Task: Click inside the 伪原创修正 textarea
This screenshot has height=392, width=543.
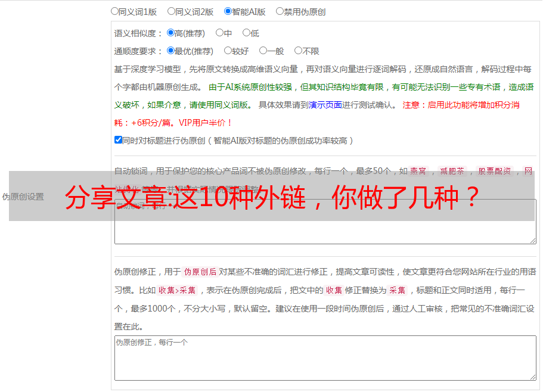Action: point(325,358)
